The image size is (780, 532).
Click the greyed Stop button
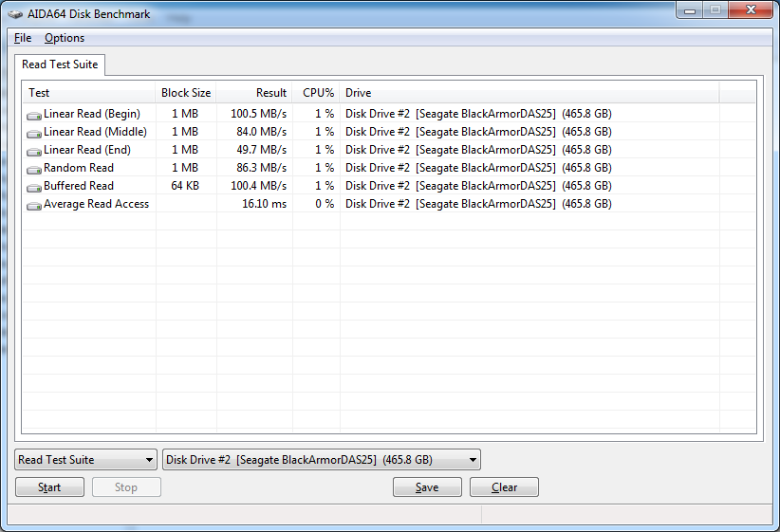[x=126, y=487]
